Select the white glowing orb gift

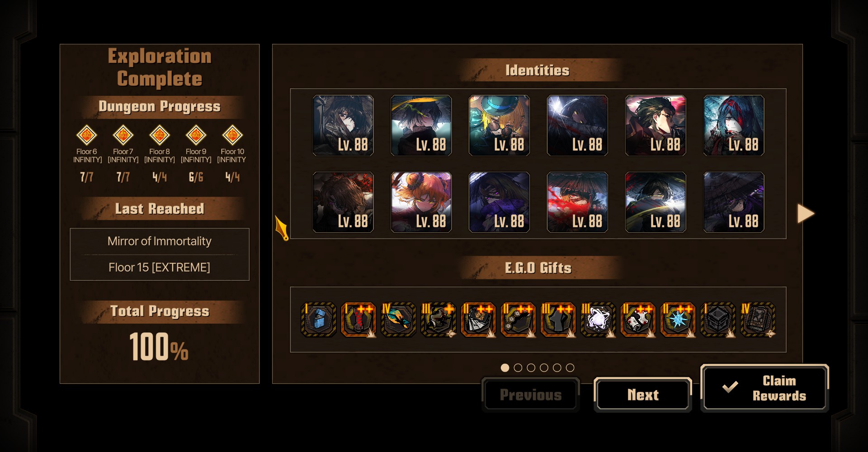click(x=598, y=320)
